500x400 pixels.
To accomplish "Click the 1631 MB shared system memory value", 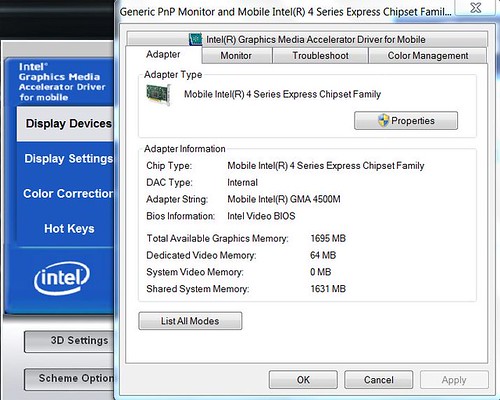I will coord(328,289).
